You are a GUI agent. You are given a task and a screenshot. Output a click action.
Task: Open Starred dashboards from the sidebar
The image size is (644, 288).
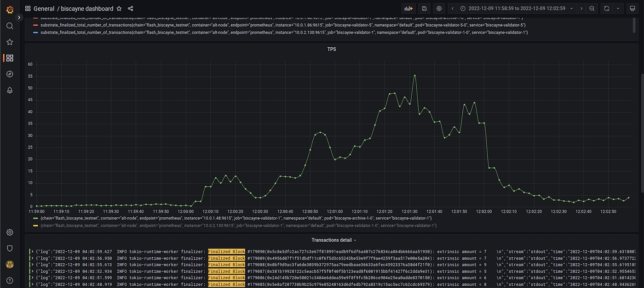pos(10,42)
